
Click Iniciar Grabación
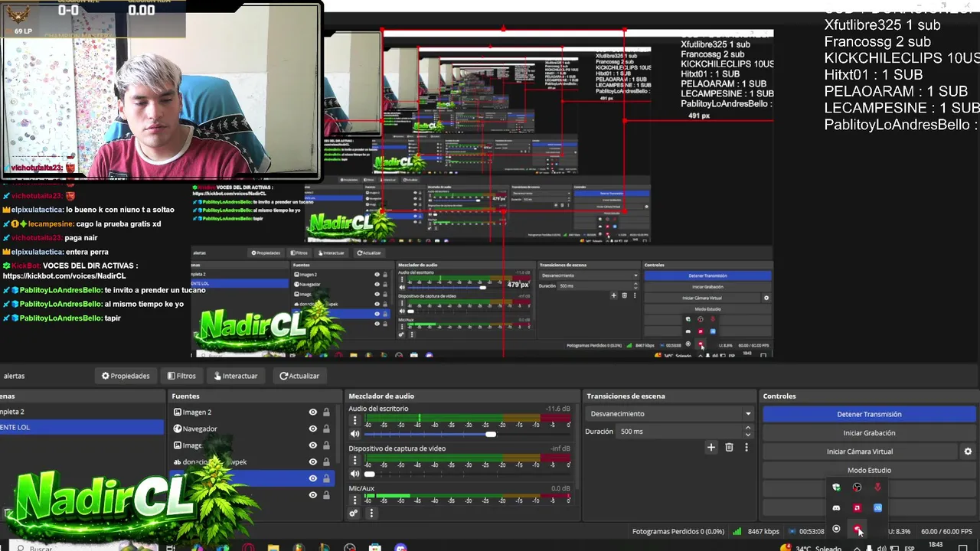point(869,433)
